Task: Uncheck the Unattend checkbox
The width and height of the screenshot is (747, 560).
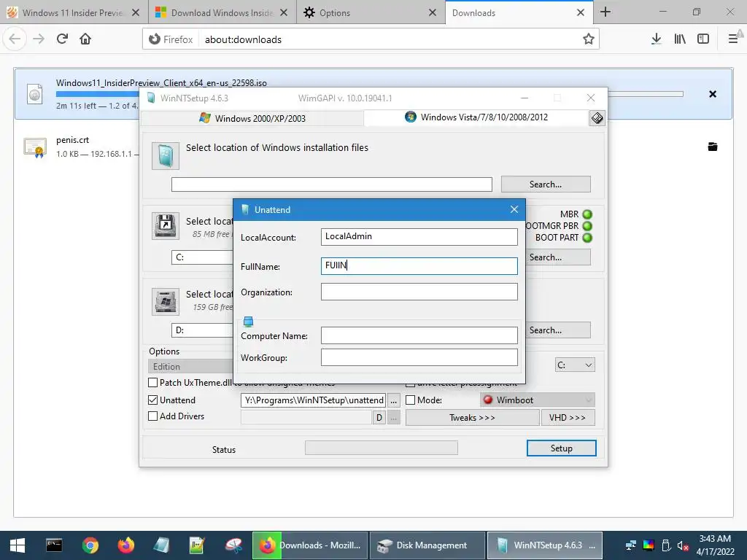Action: pyautogui.click(x=153, y=400)
